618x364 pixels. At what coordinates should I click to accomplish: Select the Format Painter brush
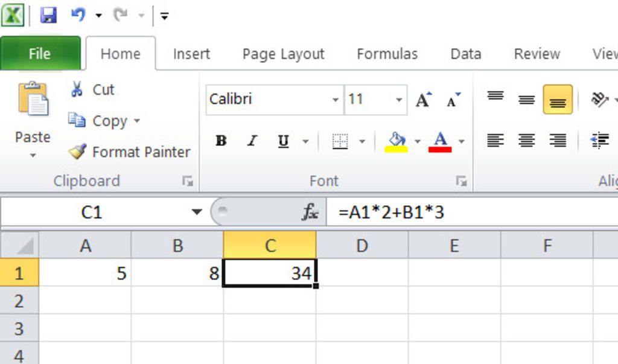coord(77,152)
